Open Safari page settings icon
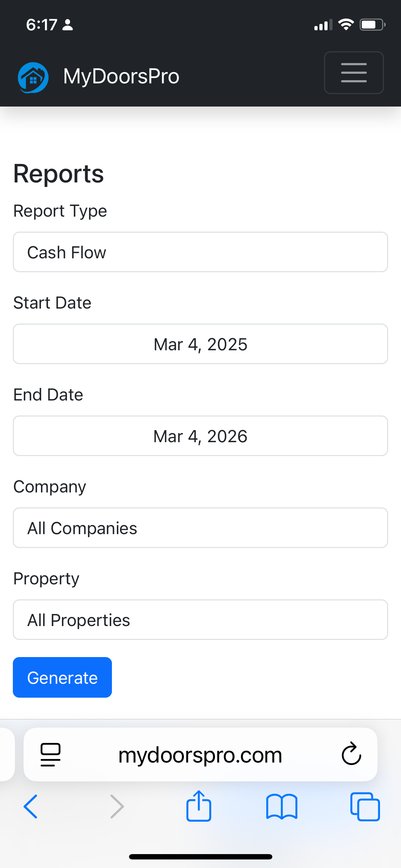401x868 pixels. [50, 754]
